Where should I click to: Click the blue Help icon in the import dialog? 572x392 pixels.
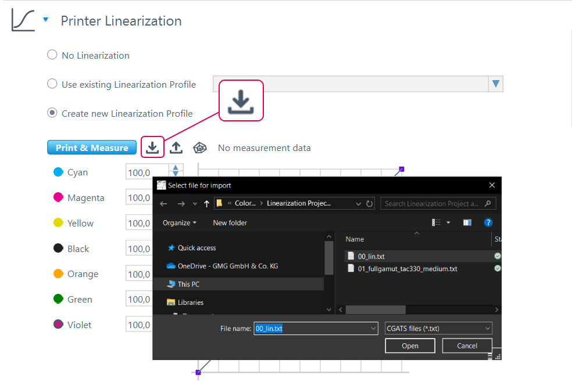(x=488, y=222)
